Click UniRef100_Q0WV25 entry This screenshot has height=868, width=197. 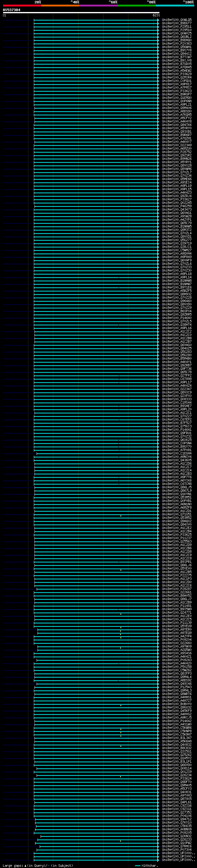click(177, 33)
